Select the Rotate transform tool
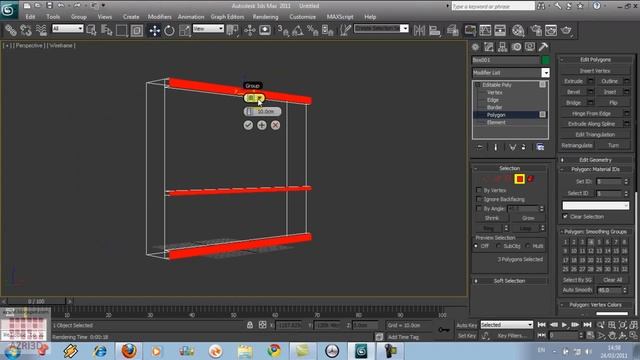The height and width of the screenshot is (360, 640). pos(169,31)
